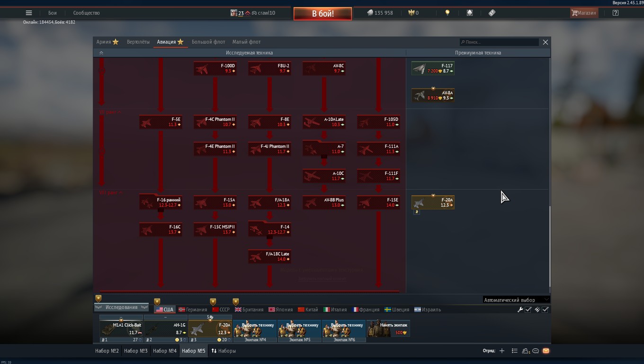644x364 pixels.
Task: Toggle checkbox next to wrench icon
Action: pos(528,309)
